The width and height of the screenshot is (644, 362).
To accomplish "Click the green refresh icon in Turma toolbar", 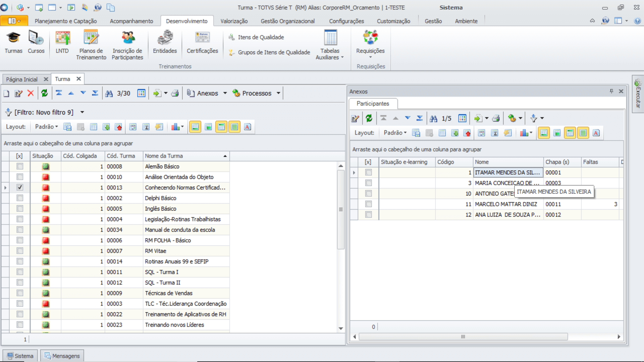I will pos(44,93).
